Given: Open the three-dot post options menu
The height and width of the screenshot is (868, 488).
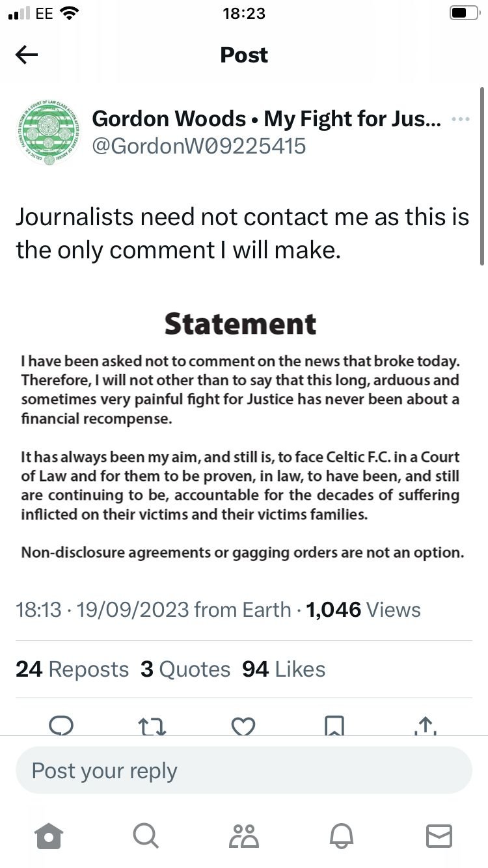Looking at the screenshot, I should click(460, 120).
